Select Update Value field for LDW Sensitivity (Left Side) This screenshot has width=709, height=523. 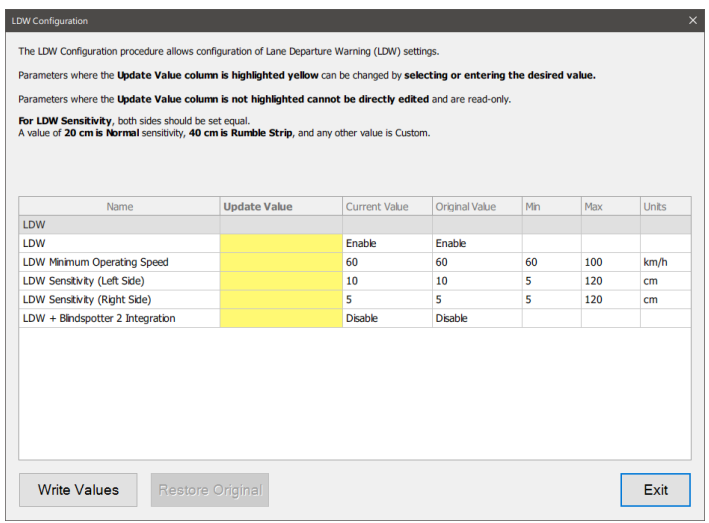[x=281, y=281]
